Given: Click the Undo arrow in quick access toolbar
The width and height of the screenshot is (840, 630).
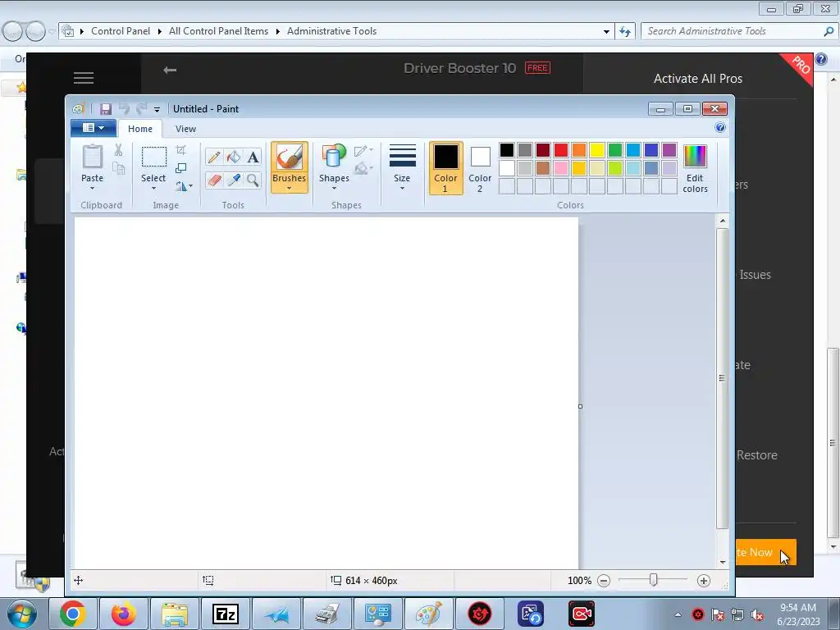Looking at the screenshot, I should (124, 109).
